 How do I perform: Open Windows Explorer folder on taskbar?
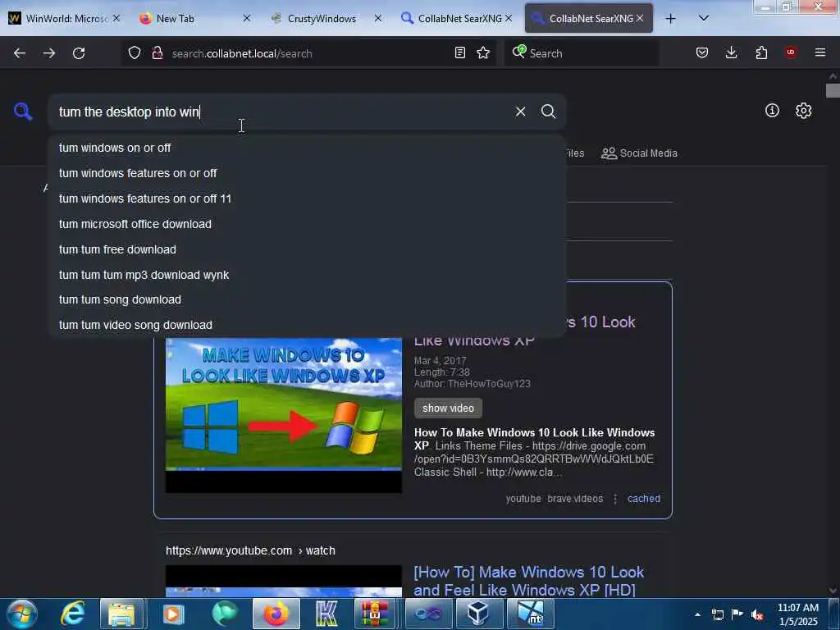[122, 614]
